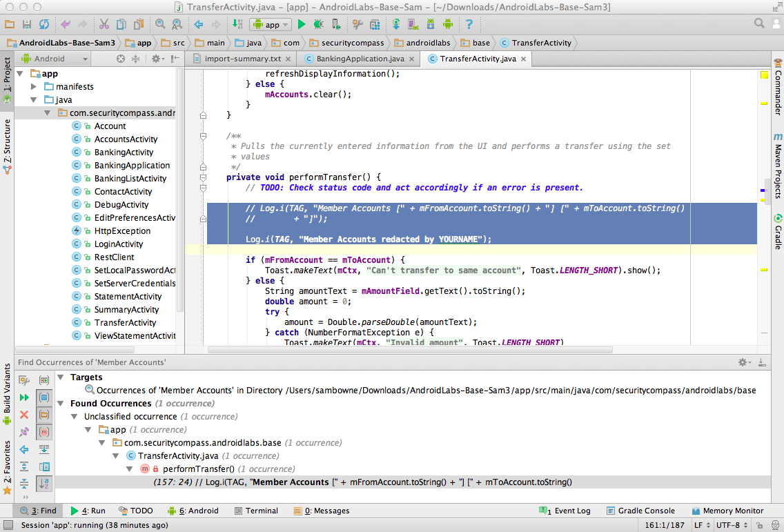
Task: Click the Save All floppy disk icon
Action: (x=27, y=24)
